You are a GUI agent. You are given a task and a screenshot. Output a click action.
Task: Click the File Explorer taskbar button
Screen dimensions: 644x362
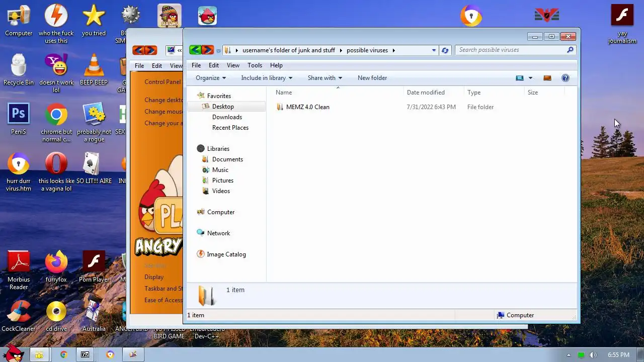[x=39, y=355]
